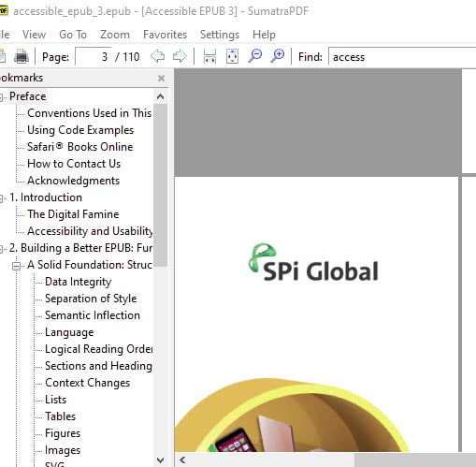Open Data Integrity bookmark

tap(79, 282)
